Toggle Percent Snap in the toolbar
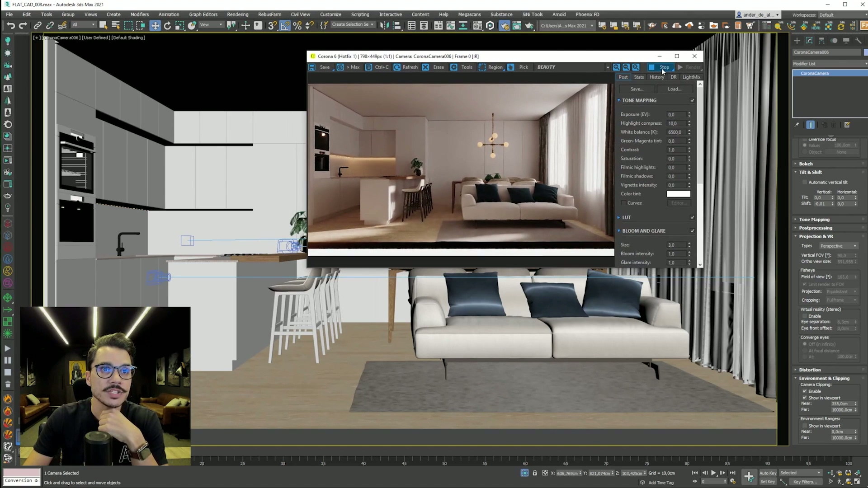 297,26
